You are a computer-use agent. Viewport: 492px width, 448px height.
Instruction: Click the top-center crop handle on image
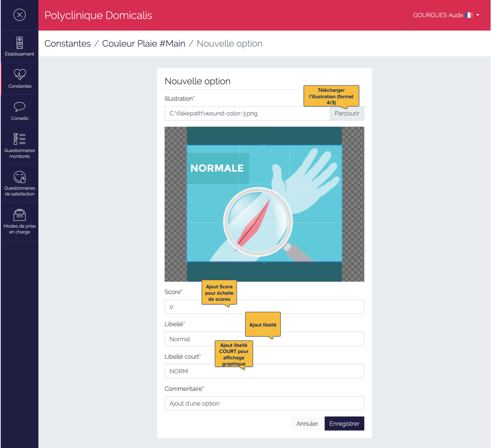click(x=264, y=145)
